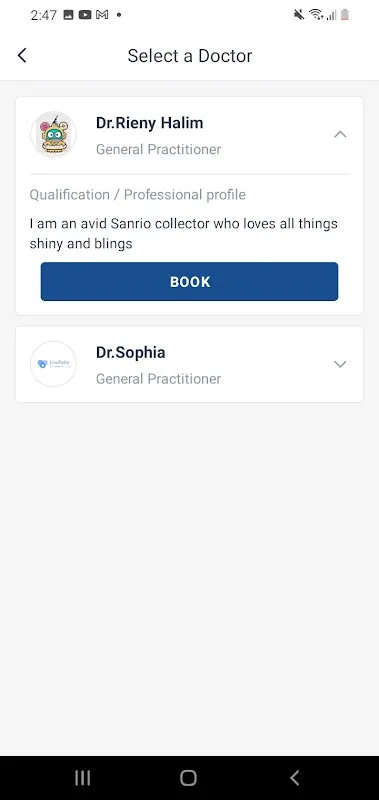Tap the Qualification / Professional profile label
This screenshot has width=379, height=800.
point(138,195)
